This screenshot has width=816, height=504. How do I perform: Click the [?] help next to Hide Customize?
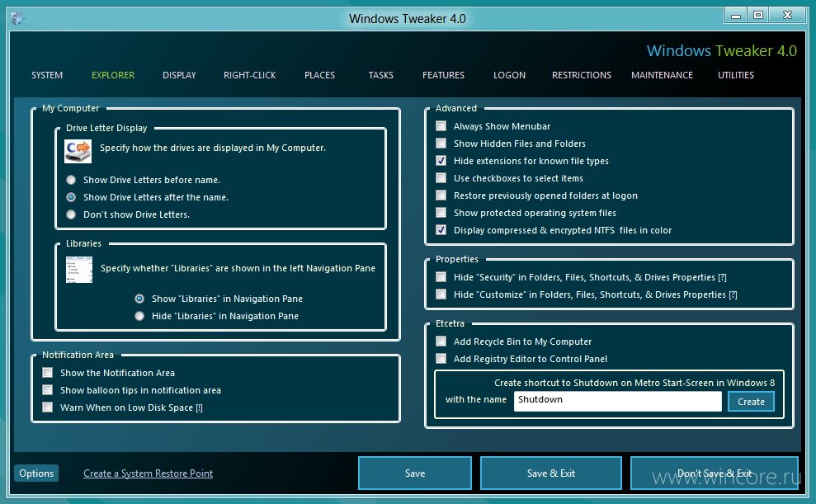pos(733,295)
